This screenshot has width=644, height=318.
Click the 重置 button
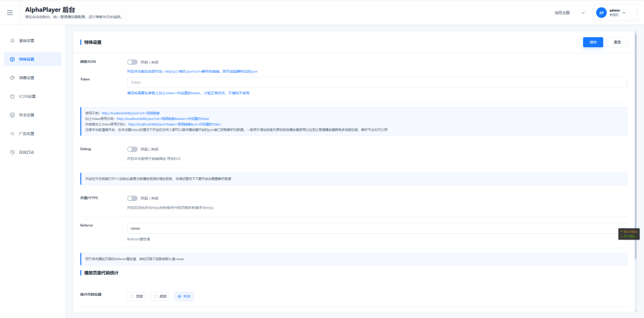click(x=618, y=42)
